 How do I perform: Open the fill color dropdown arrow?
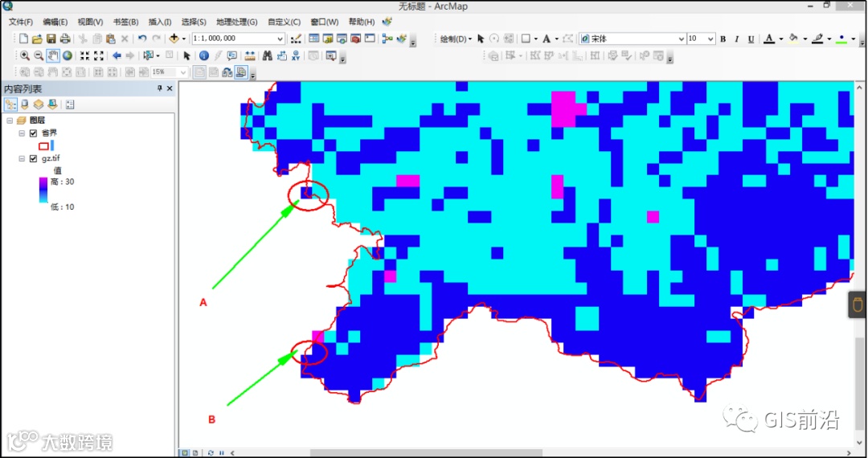point(805,39)
